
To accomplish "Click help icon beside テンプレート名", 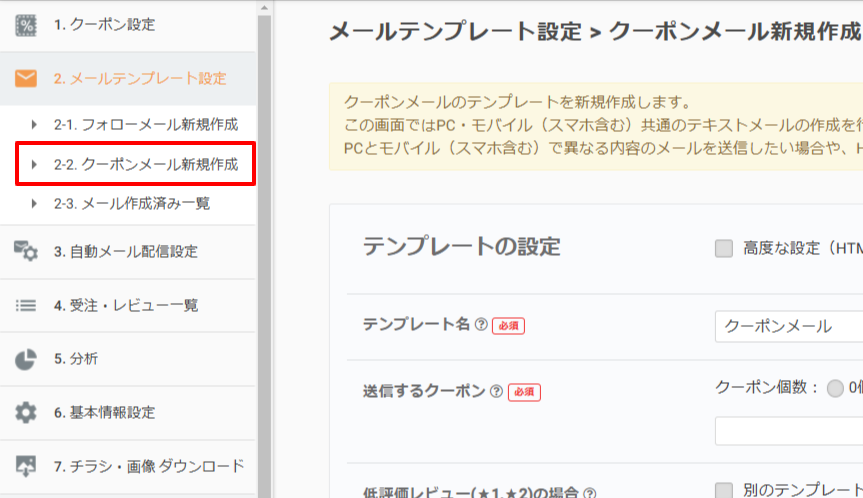I will (481, 324).
